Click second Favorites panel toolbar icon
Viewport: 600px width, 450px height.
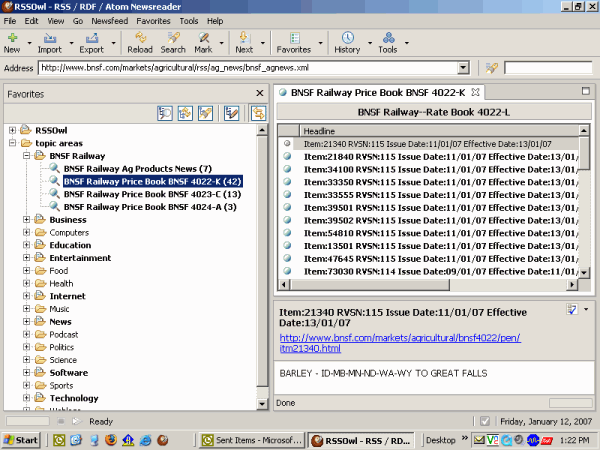pos(185,113)
